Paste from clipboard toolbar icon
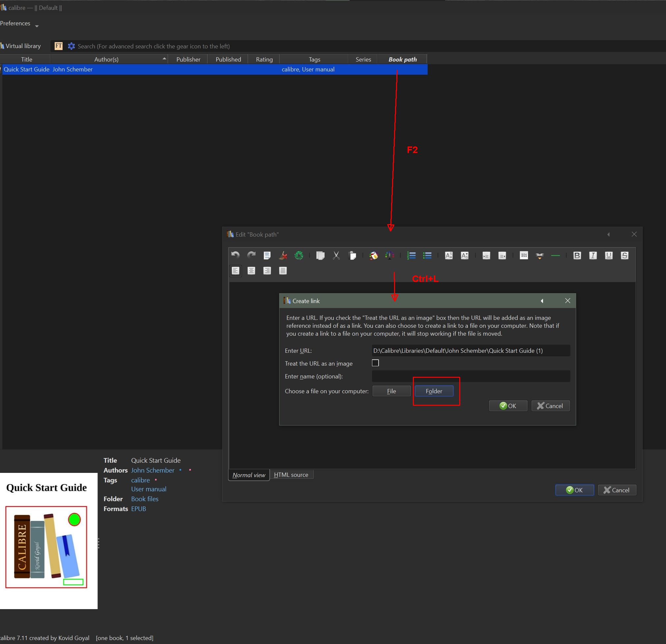This screenshot has height=644, width=666. point(352,255)
